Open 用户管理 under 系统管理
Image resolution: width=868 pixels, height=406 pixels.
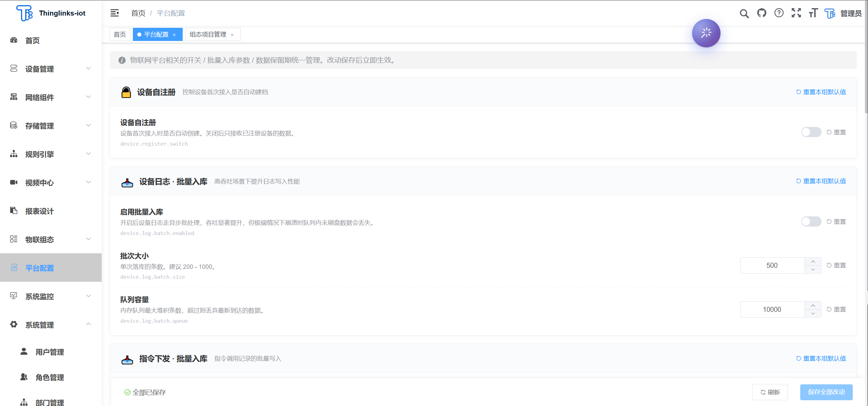click(x=51, y=352)
